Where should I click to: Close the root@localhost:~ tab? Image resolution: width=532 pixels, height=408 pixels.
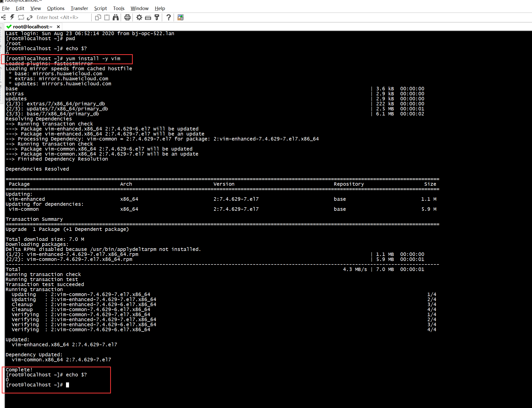tap(58, 27)
